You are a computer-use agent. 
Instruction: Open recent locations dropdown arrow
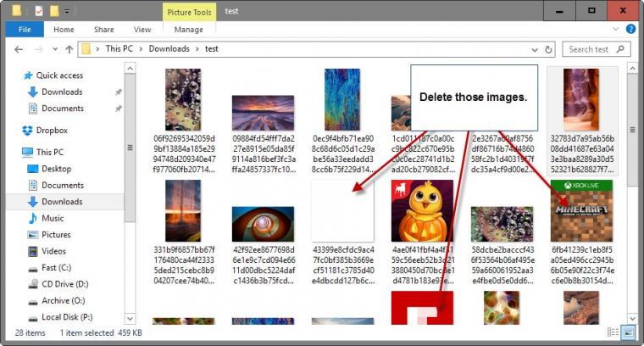pos(55,49)
